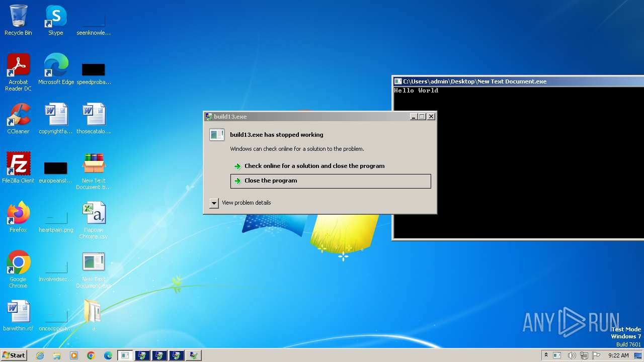Open Windows Media Player from taskbar
Viewport: 644px width, 362px height.
(x=74, y=355)
